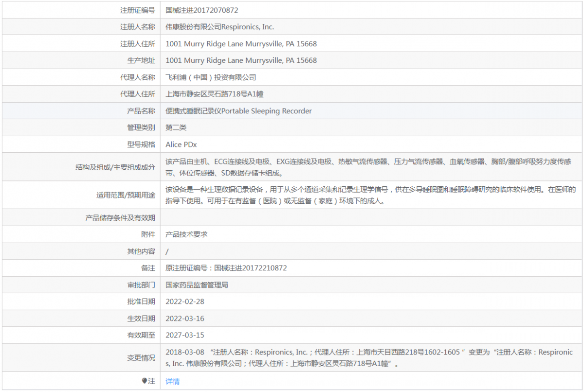Screen dimensions: 584x392
Task: Select the change record text dated 2018-03-08
Action: pos(369,357)
